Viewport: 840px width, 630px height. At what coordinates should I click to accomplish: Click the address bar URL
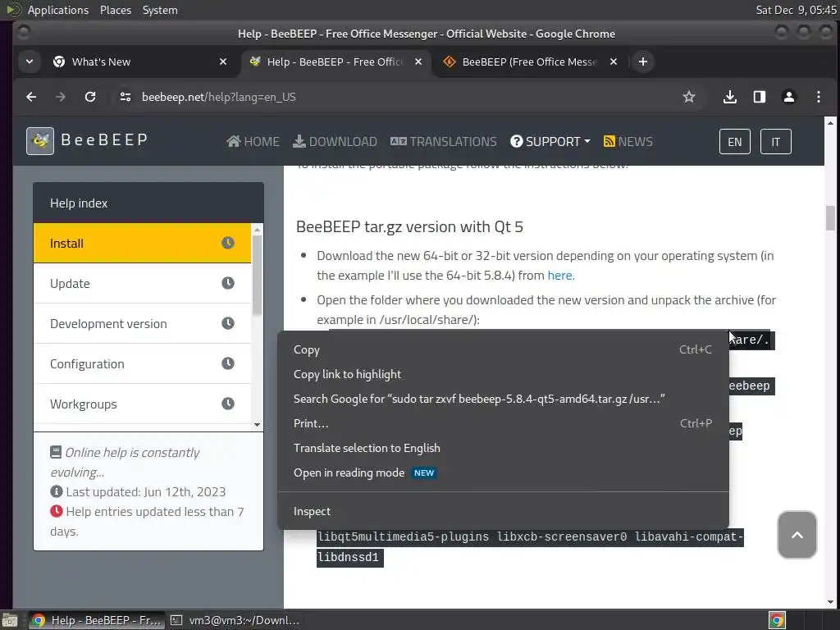coord(218,97)
